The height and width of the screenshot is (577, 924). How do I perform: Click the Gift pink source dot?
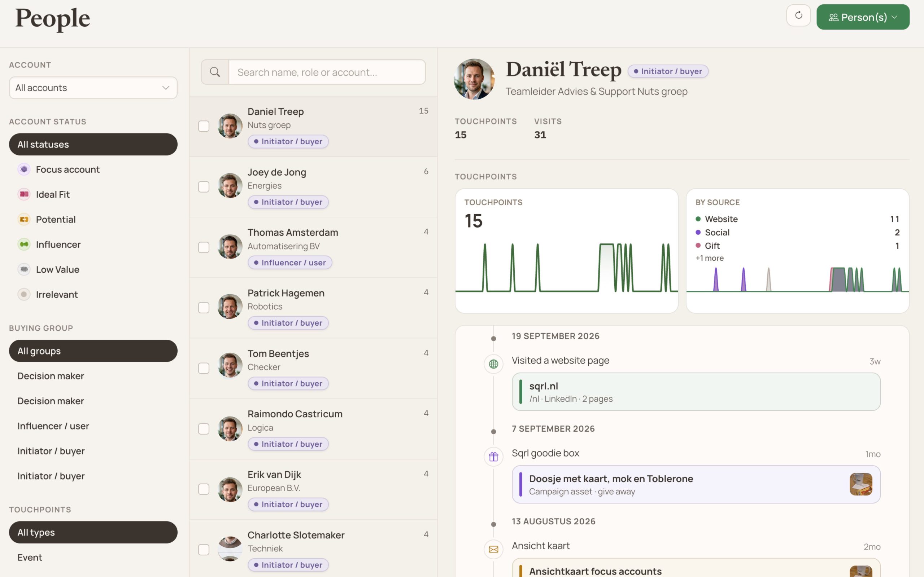coord(698,246)
